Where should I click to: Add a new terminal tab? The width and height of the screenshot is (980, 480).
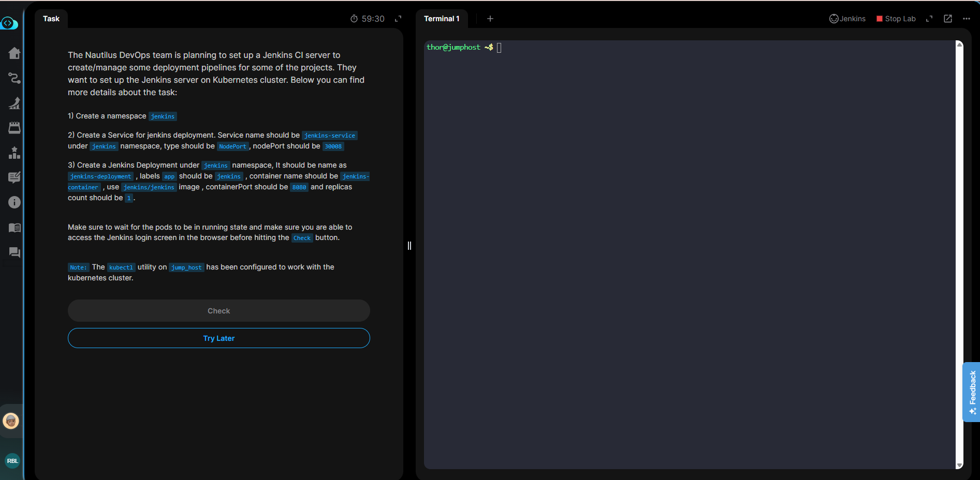point(490,19)
